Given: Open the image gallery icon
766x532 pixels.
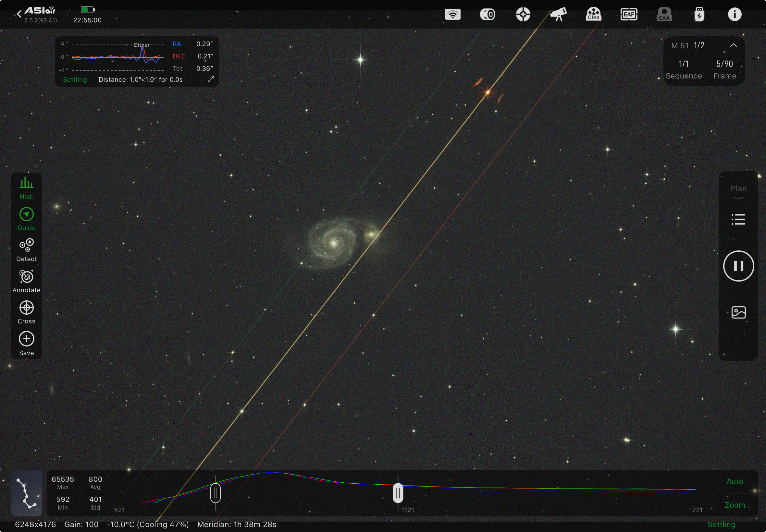Looking at the screenshot, I should coord(738,312).
